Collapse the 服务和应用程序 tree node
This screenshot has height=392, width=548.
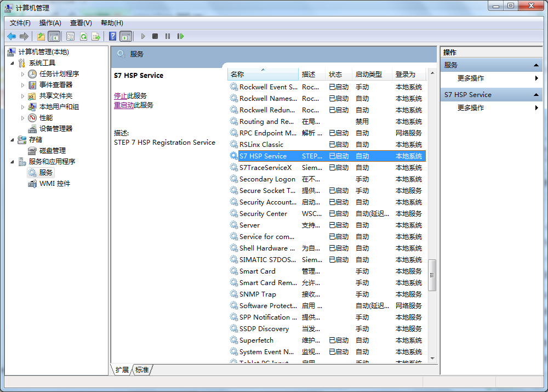click(x=12, y=162)
